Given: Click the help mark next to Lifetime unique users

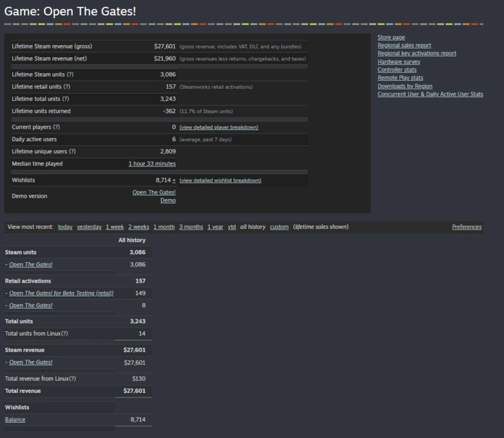Looking at the screenshot, I should (x=72, y=151).
